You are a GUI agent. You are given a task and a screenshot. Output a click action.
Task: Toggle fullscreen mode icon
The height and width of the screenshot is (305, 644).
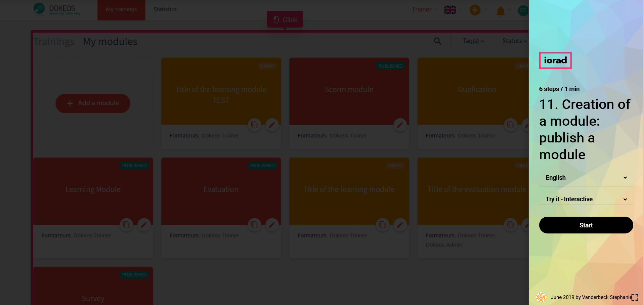point(635,297)
